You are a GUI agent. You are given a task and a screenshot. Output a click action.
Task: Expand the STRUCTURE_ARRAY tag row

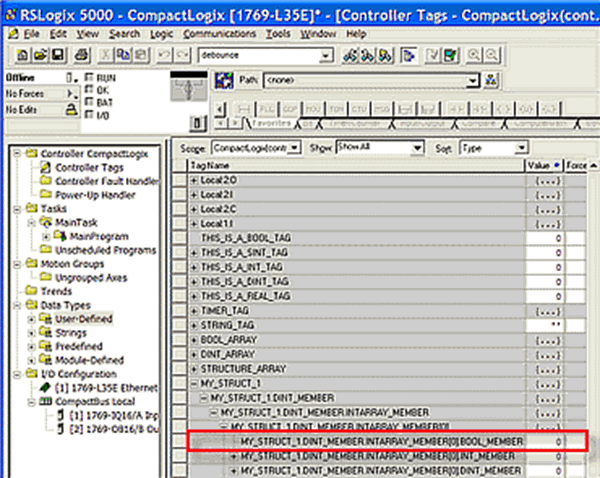tap(194, 369)
